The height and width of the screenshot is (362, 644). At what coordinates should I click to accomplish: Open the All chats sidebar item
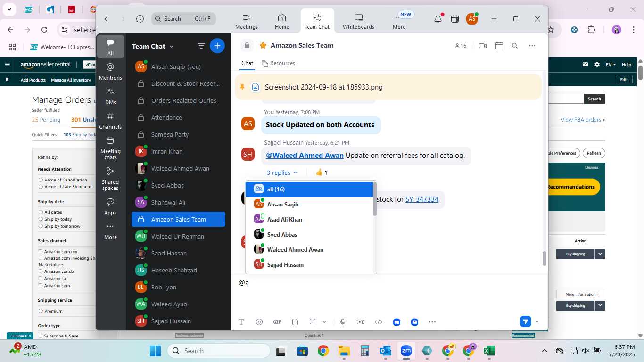coord(110,47)
